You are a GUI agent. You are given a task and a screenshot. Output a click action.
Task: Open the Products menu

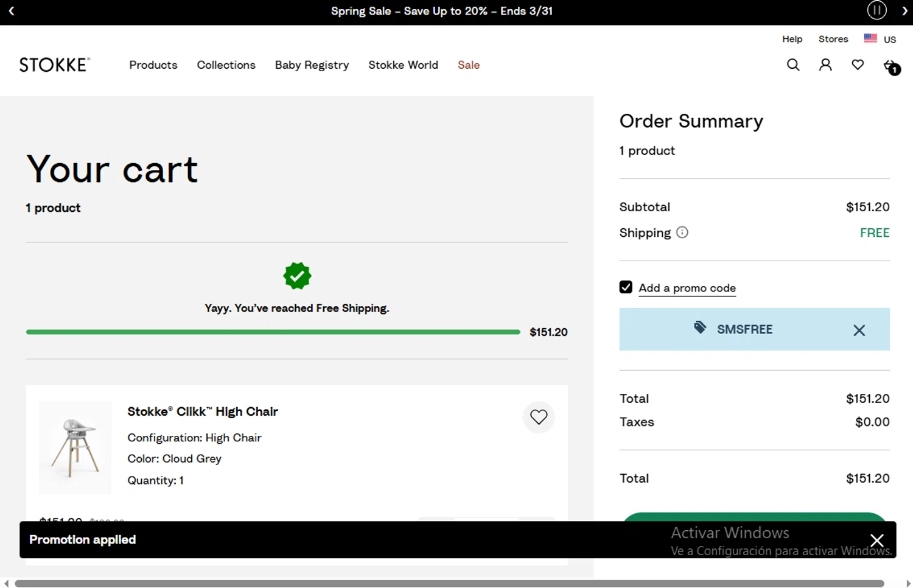(153, 65)
